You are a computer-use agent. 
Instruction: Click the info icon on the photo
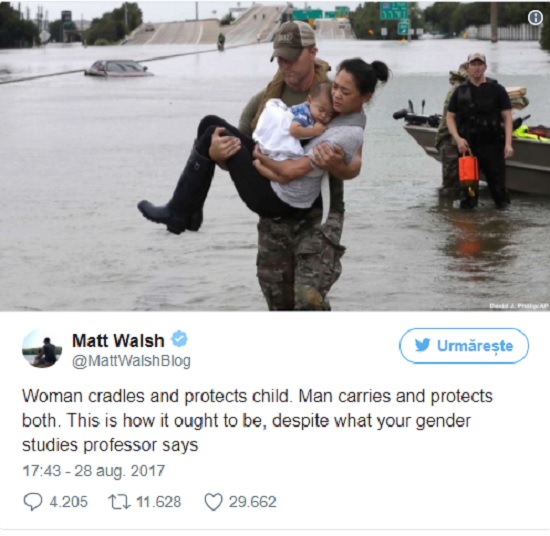(535, 18)
